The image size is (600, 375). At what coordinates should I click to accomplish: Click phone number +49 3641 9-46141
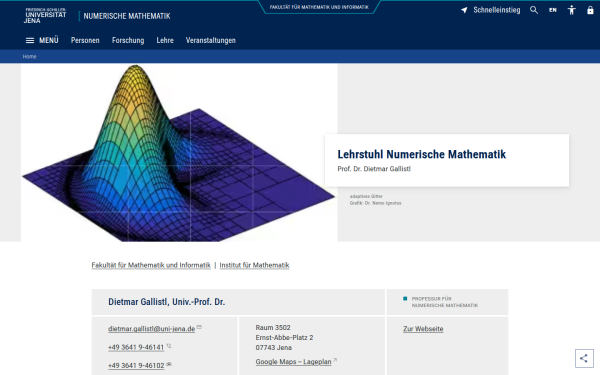(x=136, y=347)
